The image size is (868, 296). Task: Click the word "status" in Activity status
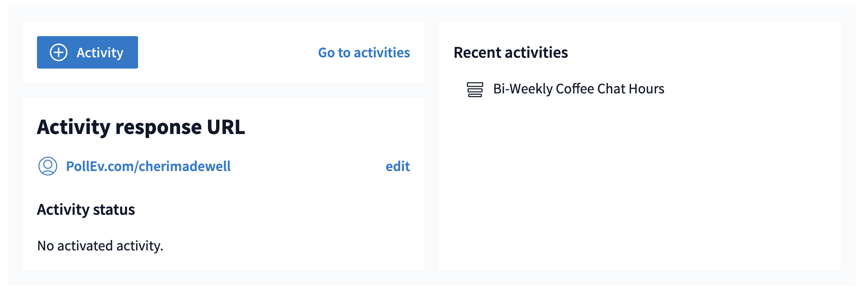point(114,210)
